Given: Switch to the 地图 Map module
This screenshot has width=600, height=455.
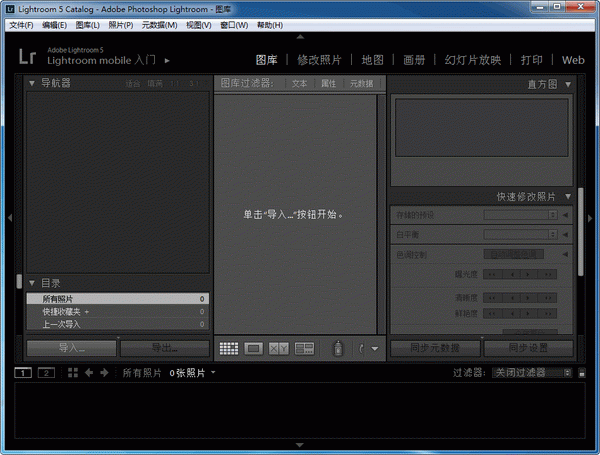Looking at the screenshot, I should 372,60.
